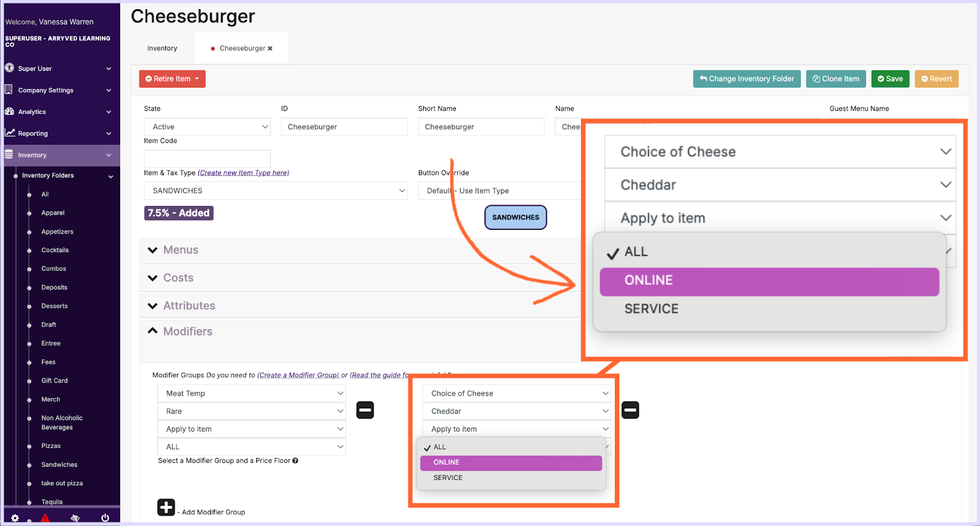The height and width of the screenshot is (526, 980).
Task: Click the red warning triangle icon
Action: [x=45, y=518]
